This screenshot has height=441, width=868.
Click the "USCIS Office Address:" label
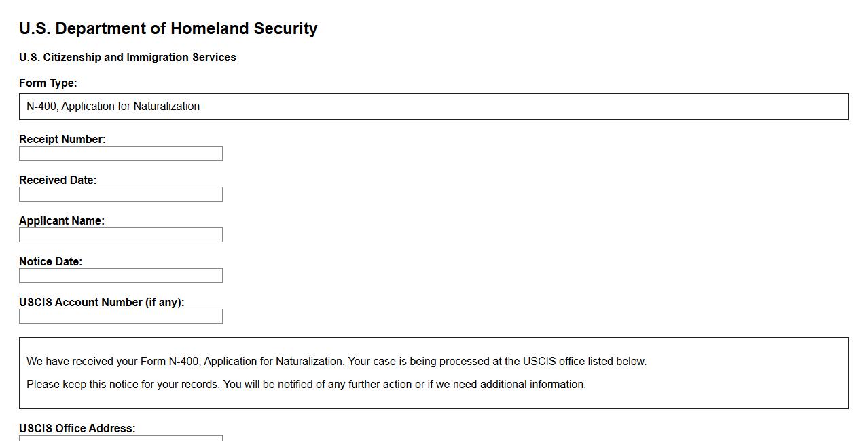point(77,429)
